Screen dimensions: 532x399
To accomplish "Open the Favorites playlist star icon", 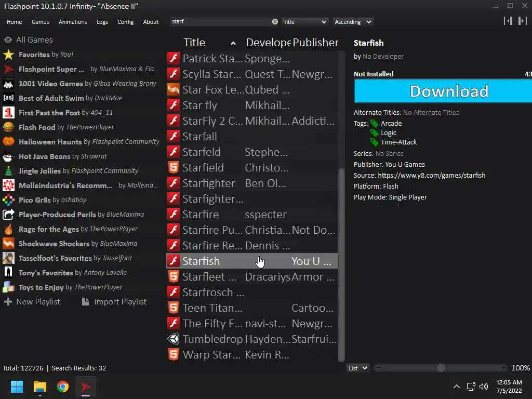I will [x=8, y=55].
